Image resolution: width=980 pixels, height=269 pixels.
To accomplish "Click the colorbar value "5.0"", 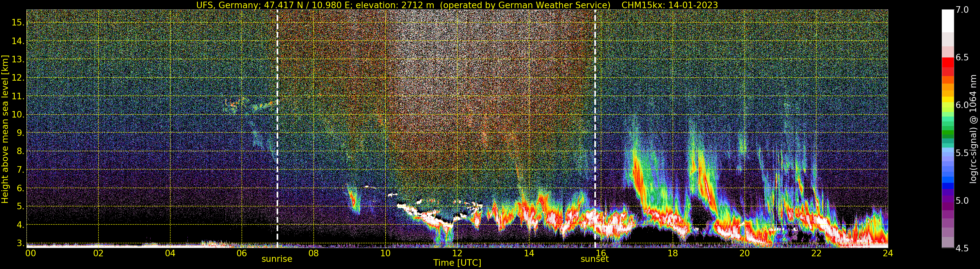I will (962, 200).
